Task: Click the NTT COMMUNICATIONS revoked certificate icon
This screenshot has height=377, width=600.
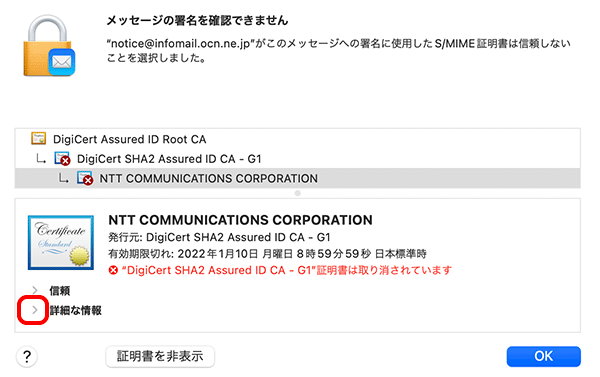Action: [x=85, y=178]
